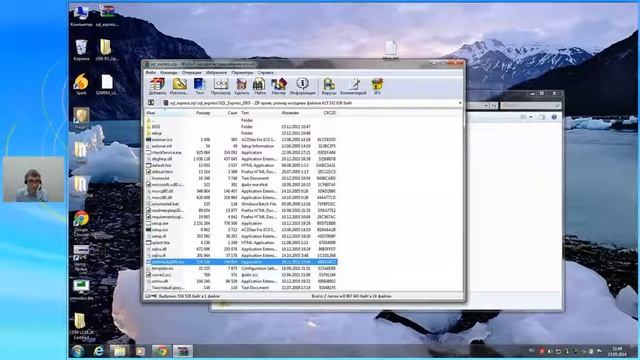Show archive Информация (Info)

(x=302, y=87)
